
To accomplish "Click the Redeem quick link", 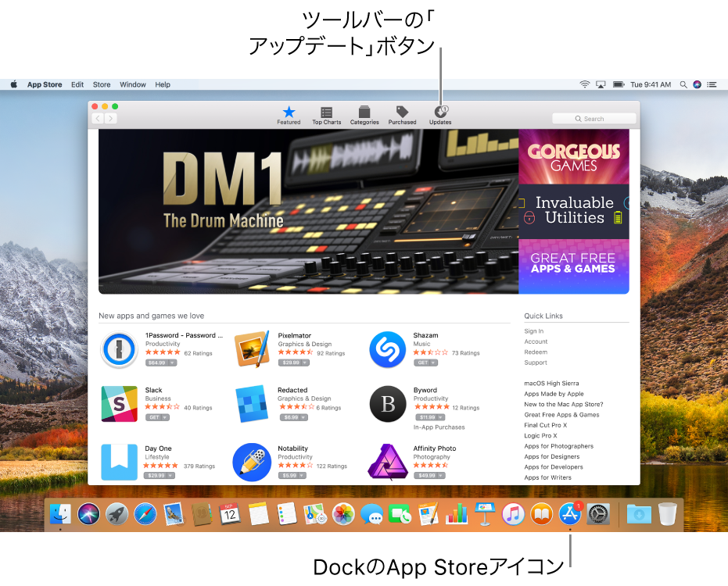I will point(536,352).
